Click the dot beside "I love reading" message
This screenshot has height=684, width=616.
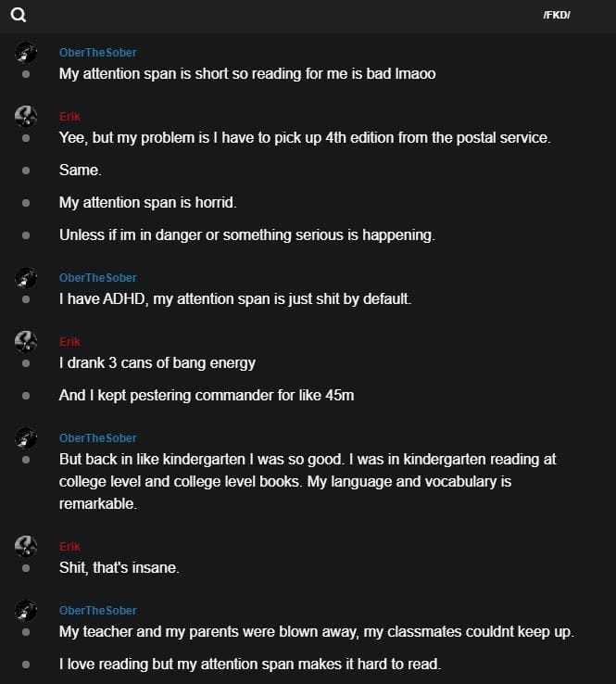point(26,664)
